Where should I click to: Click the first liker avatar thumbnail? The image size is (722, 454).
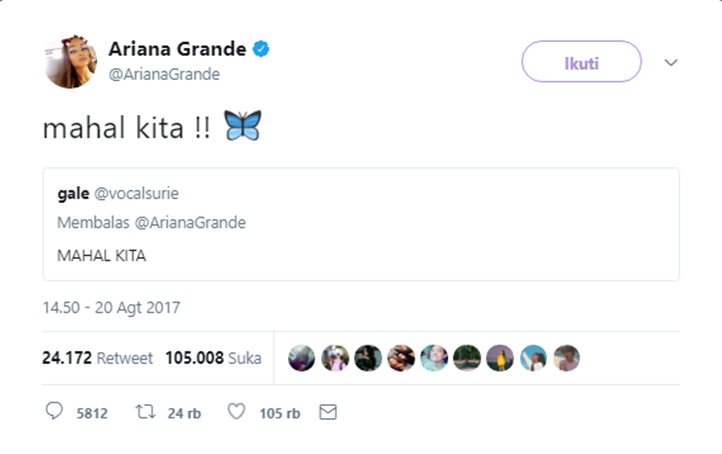[301, 358]
